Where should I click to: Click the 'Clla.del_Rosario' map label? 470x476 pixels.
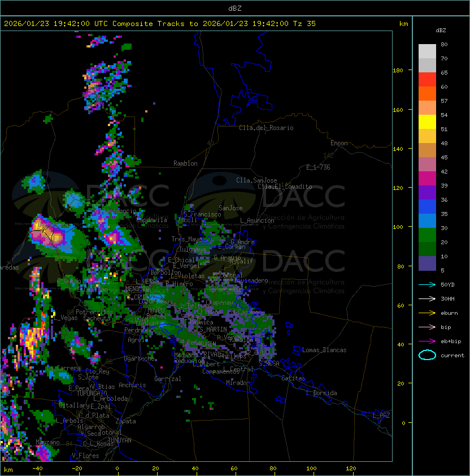[x=266, y=128]
